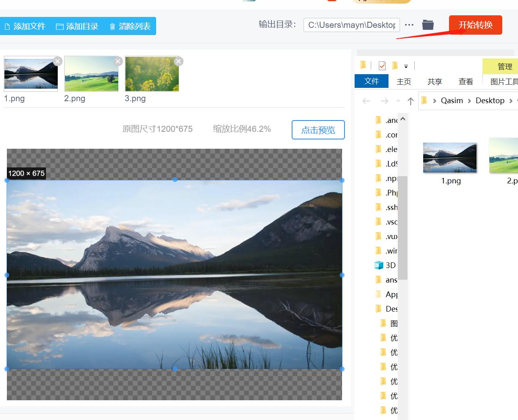Image resolution: width=518 pixels, height=420 pixels.
Task: Select the 2.png thumbnail in the file list
Action: coord(91,73)
